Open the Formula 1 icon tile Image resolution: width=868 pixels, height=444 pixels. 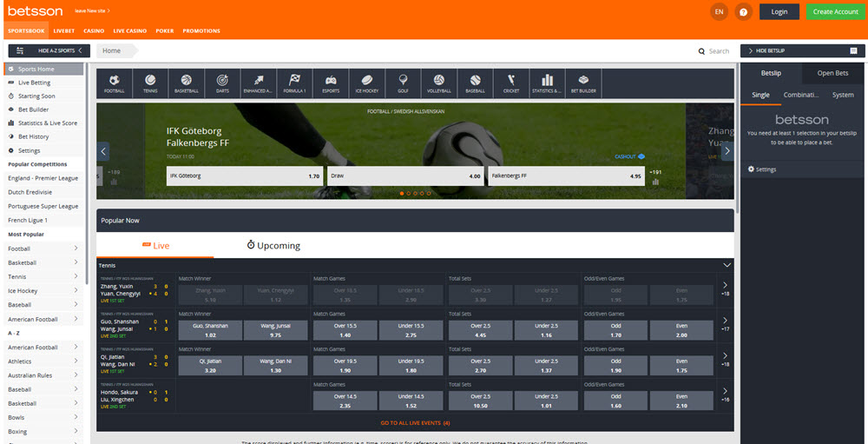[x=294, y=83]
